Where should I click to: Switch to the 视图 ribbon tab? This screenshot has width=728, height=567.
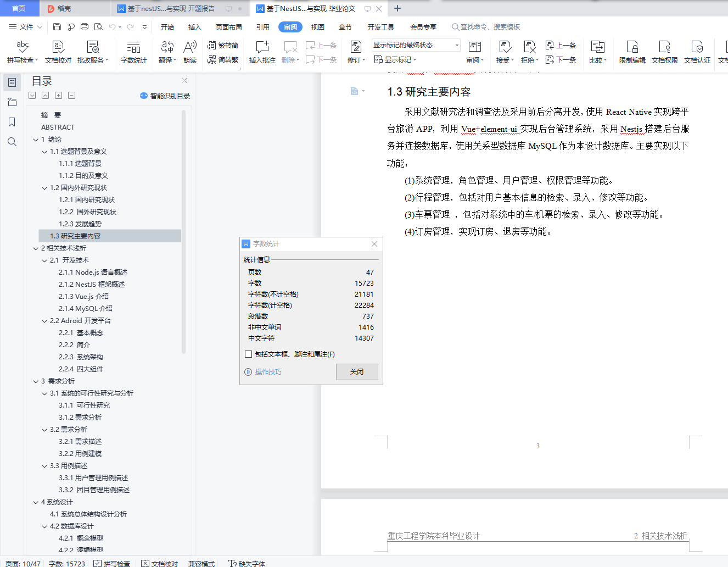318,27
